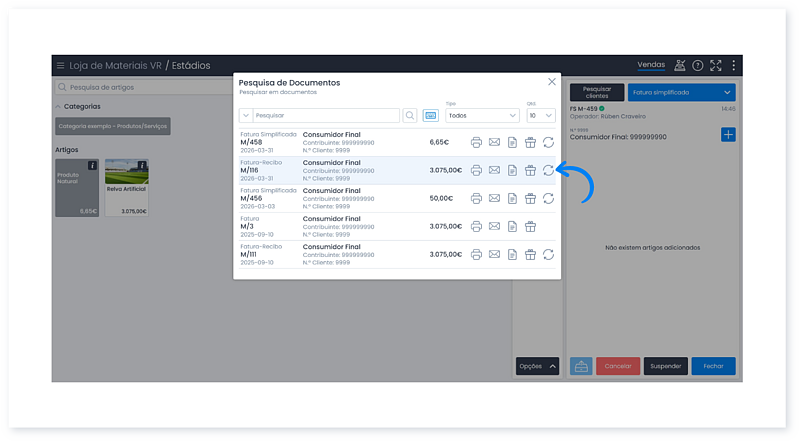Viewport: 800px width, 442px height.
Task: Switch to the Vendas tab
Action: [x=651, y=65]
